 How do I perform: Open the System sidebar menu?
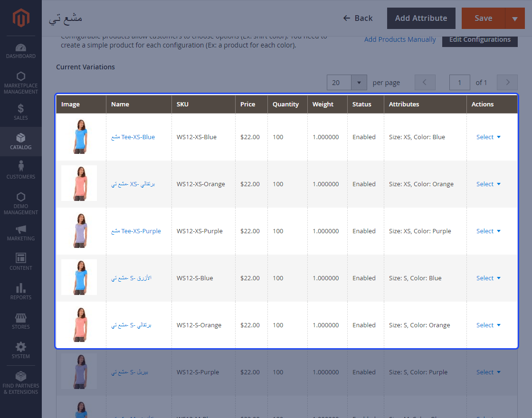click(21, 351)
